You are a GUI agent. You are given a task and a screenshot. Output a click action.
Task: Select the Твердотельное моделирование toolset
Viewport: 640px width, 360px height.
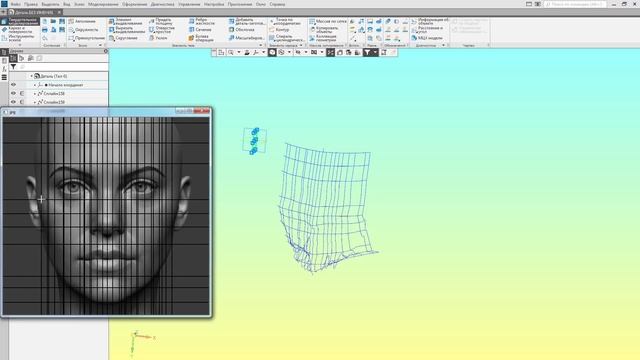(x=20, y=21)
